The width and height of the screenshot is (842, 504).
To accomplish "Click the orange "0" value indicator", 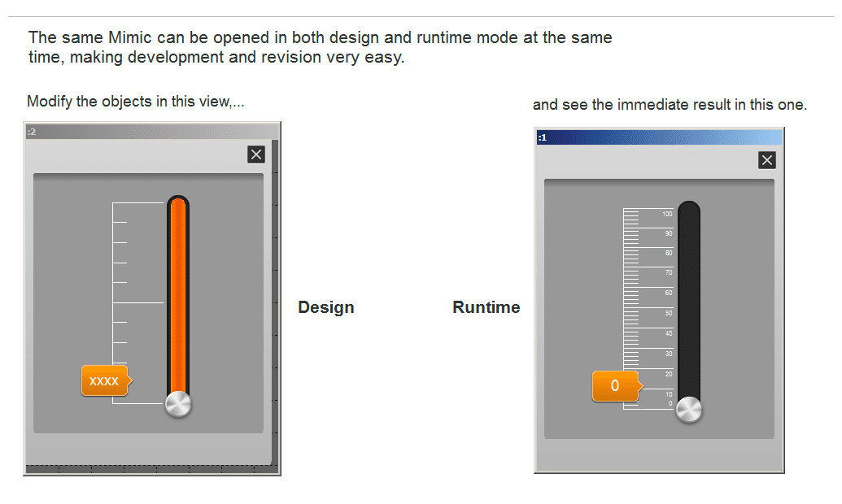I will point(616,386).
